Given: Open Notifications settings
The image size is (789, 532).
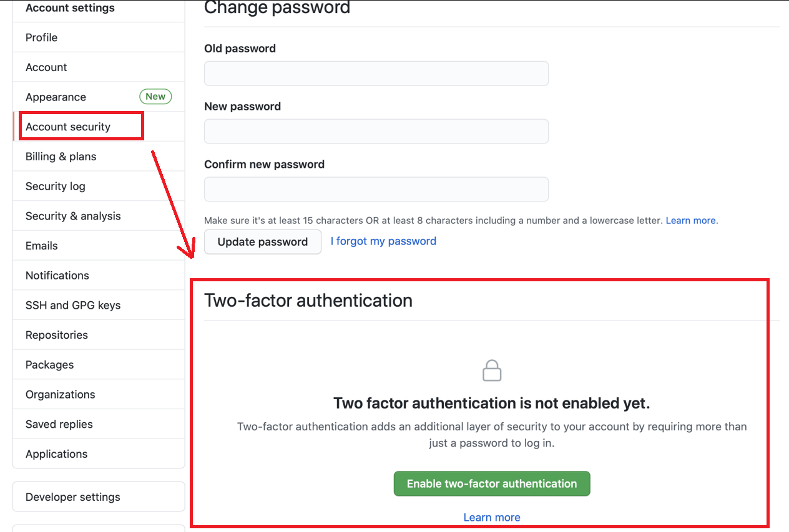Looking at the screenshot, I should tap(57, 275).
